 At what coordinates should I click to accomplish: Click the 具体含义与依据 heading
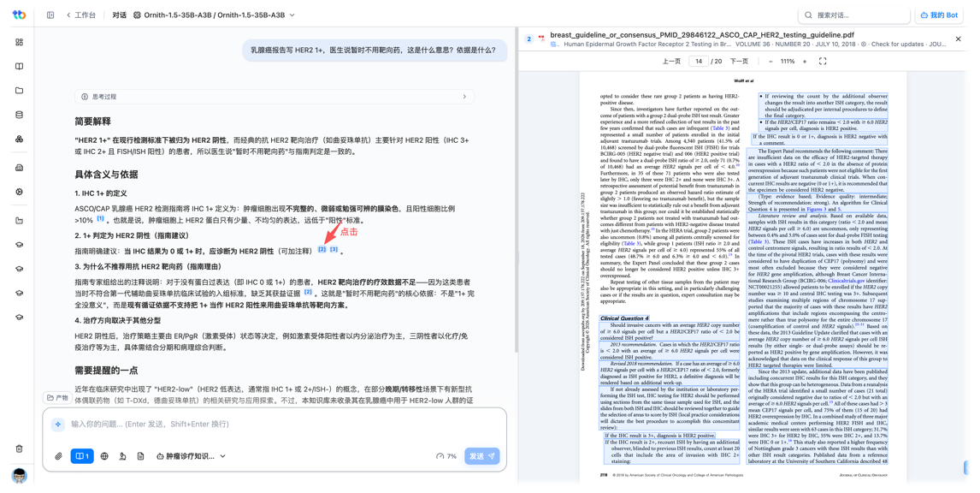coord(106,175)
